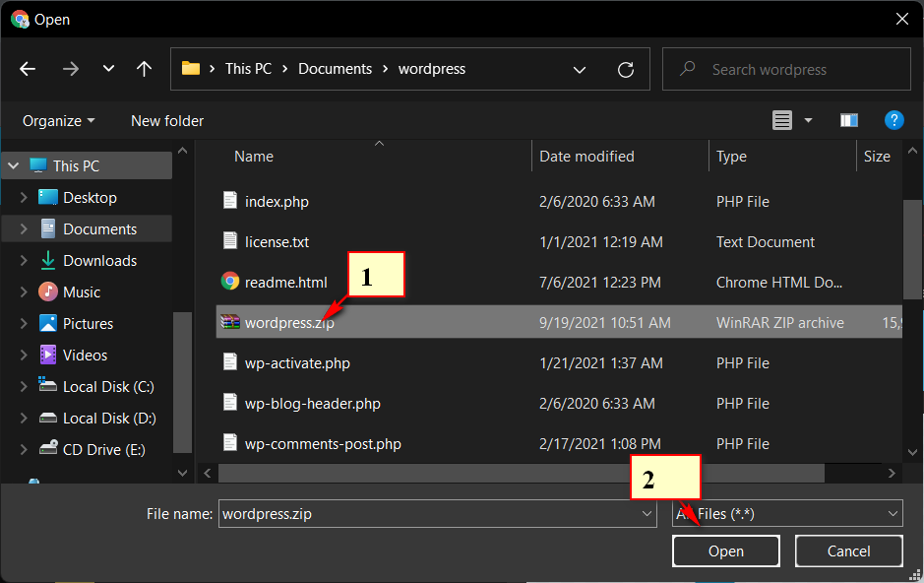Open more view options arrow
924x583 pixels.
pyautogui.click(x=808, y=120)
